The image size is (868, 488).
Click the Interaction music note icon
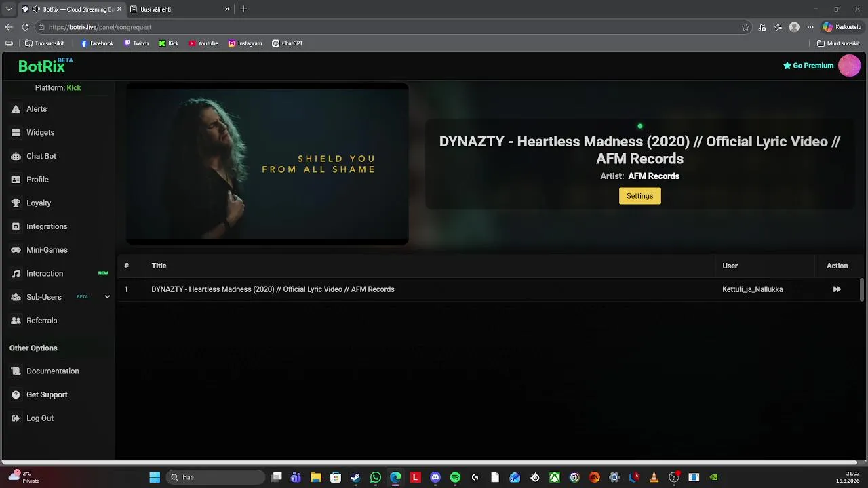click(x=16, y=274)
